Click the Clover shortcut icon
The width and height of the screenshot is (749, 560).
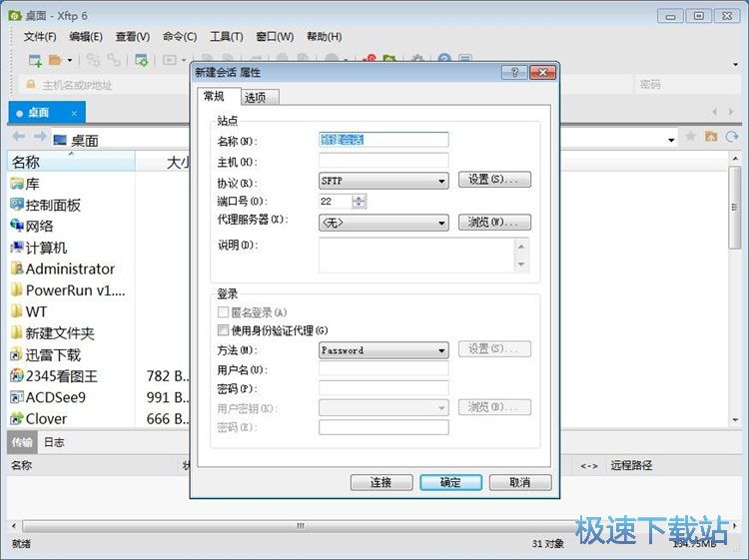click(17, 418)
